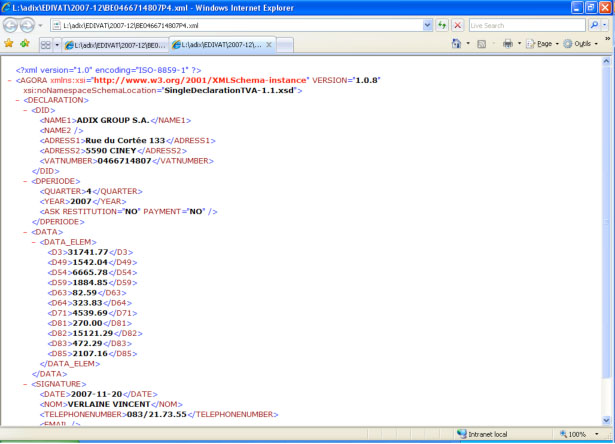Open search options dropdown arrow
The image size is (615, 444).
[x=604, y=25]
